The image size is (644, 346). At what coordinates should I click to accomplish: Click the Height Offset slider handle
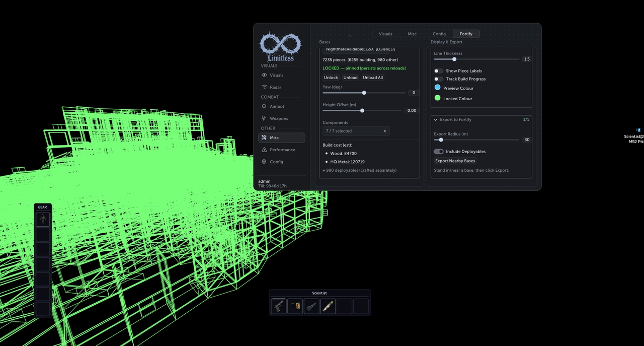(362, 110)
